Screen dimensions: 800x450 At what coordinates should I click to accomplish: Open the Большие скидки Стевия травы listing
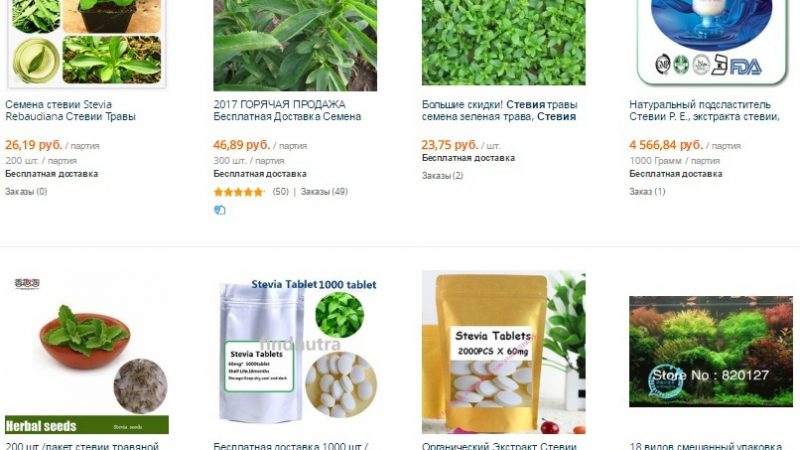point(499,110)
